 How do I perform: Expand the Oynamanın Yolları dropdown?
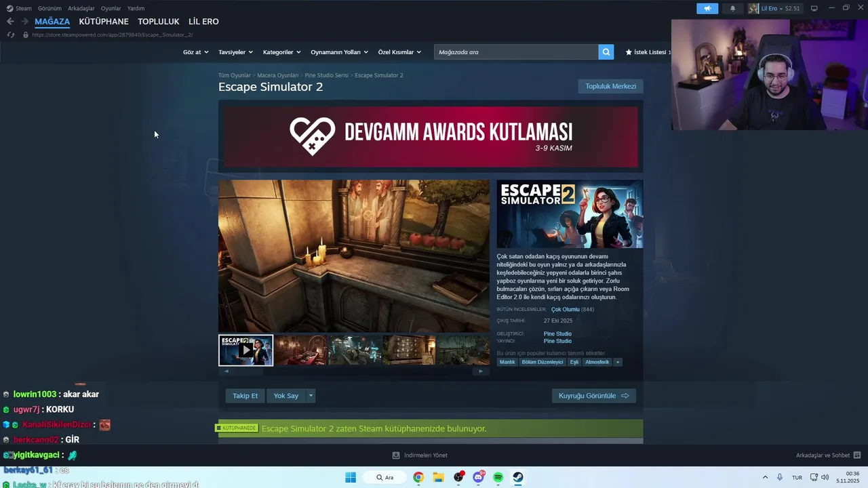coord(339,52)
